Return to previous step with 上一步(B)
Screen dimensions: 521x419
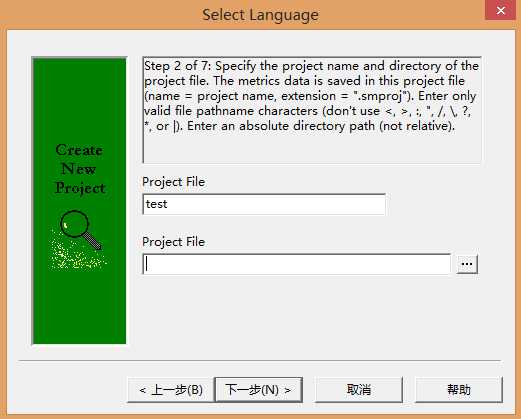170,390
